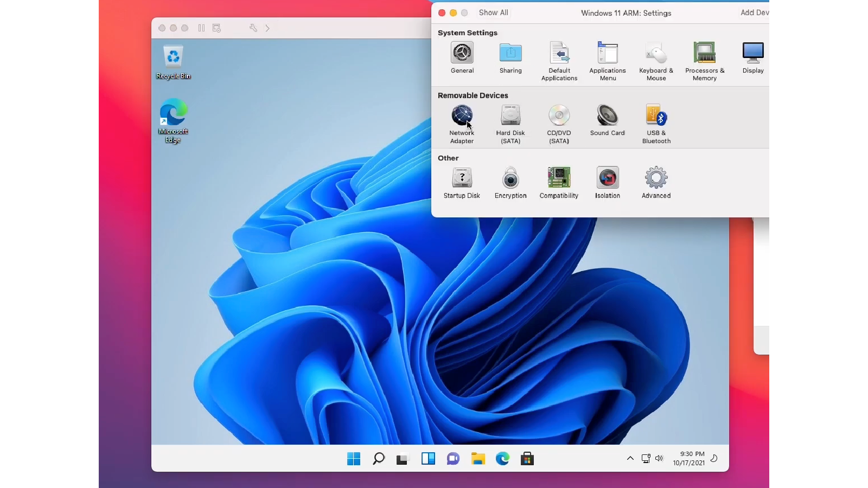Open Compatibility settings pane
Screen dimensions: 868x488
[x=559, y=183]
